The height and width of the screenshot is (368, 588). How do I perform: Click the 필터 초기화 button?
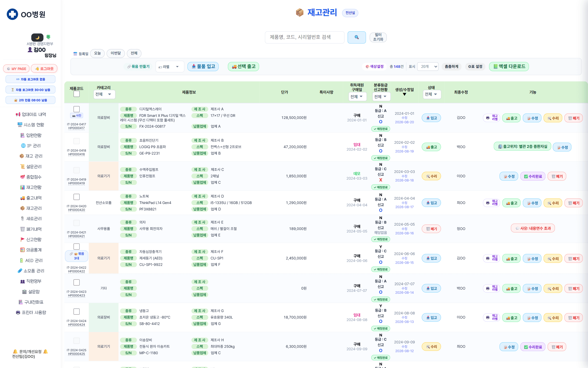pos(378,37)
